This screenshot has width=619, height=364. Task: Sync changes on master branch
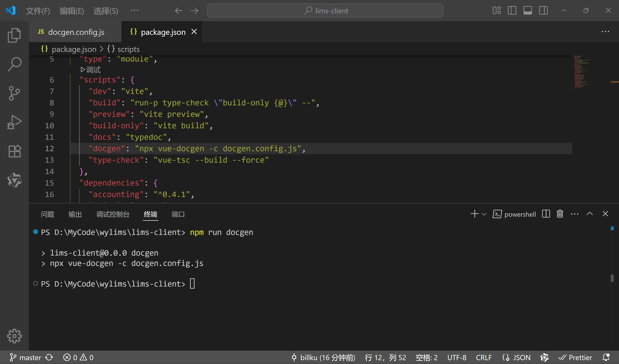coord(49,357)
